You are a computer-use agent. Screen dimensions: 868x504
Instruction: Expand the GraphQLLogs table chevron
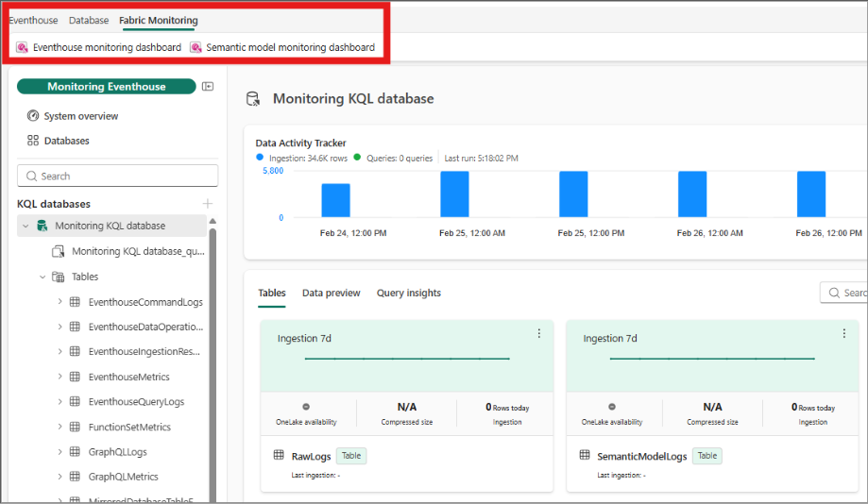(60, 451)
